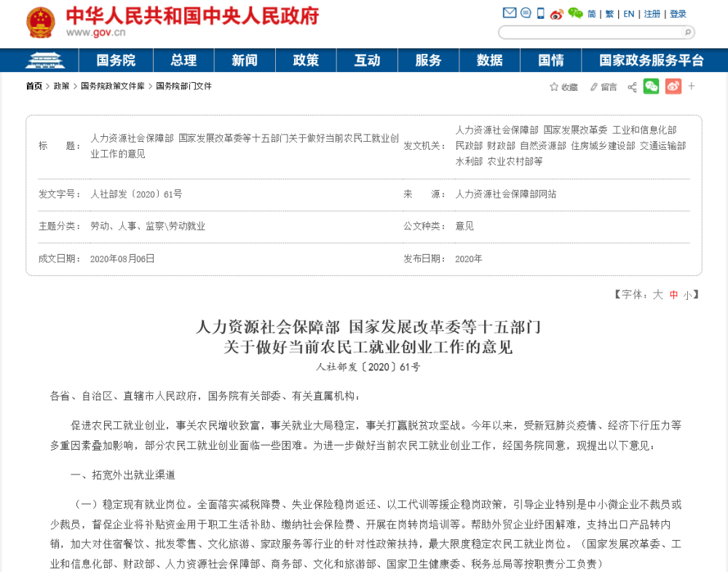This screenshot has height=572, width=728.
Task: Open the Weibo icon in the header
Action: click(x=556, y=14)
